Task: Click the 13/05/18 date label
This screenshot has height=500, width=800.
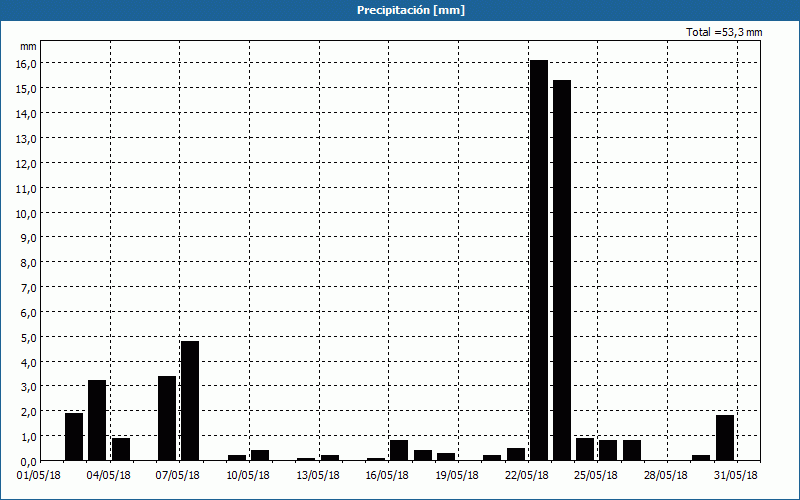Action: [318, 476]
